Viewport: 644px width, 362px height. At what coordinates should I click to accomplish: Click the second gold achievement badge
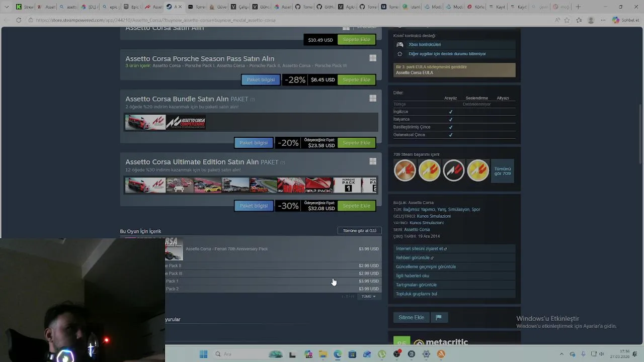coord(429,170)
